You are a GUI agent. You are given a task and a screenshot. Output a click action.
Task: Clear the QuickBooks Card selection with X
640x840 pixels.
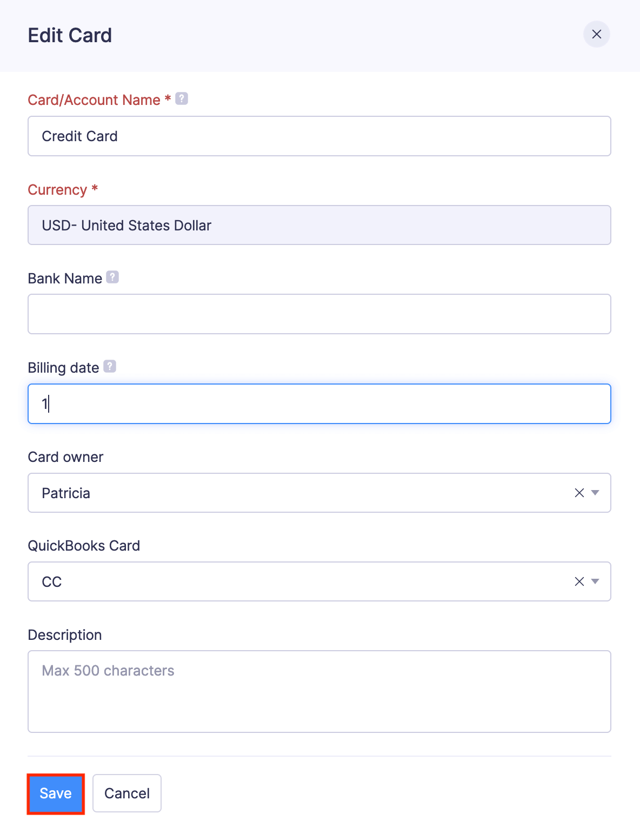click(579, 581)
